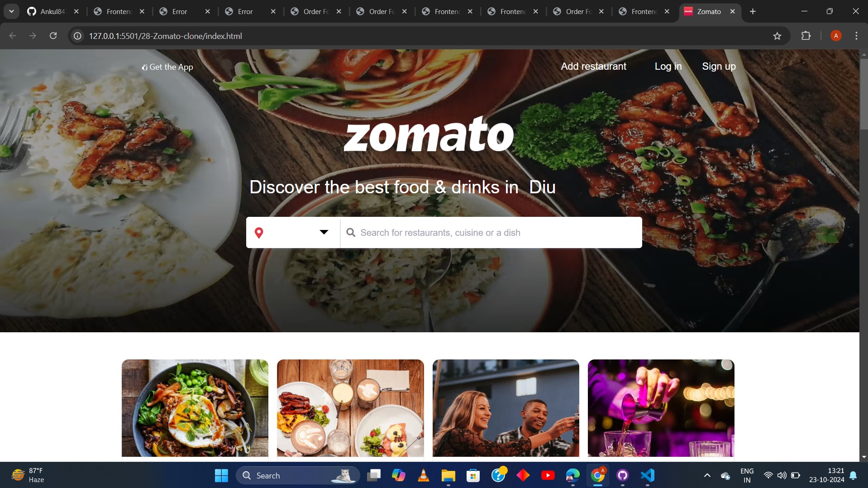Click the red location pin icon
The image size is (868, 488).
click(x=259, y=233)
